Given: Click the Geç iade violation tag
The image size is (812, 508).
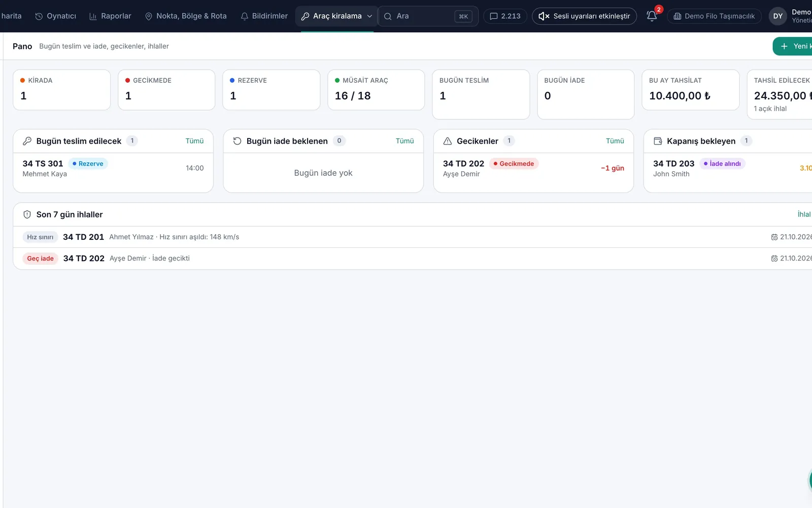Looking at the screenshot, I should [x=41, y=259].
